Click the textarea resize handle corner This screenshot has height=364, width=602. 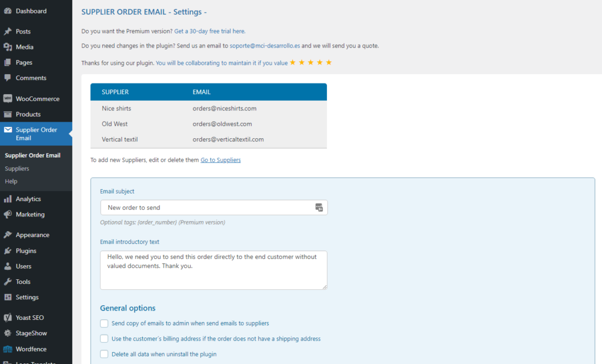[325, 287]
